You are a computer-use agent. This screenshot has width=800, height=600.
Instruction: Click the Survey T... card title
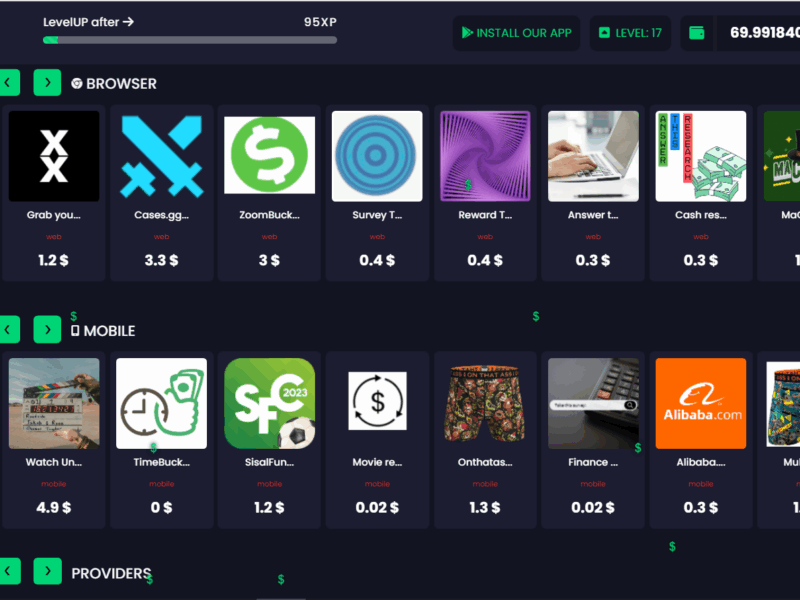coord(377,215)
